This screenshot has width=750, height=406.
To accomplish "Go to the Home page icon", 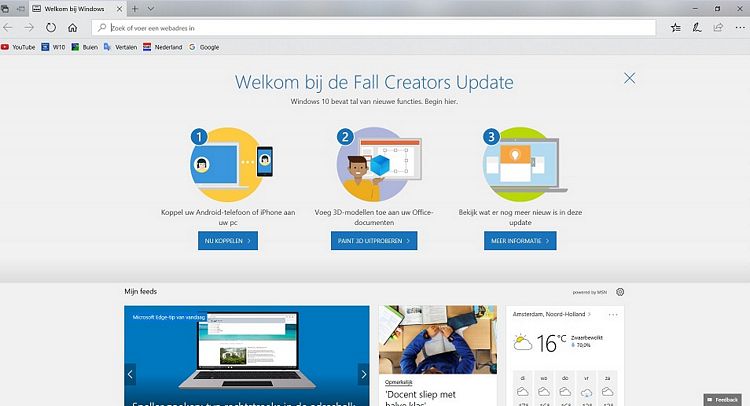I will tap(72, 28).
